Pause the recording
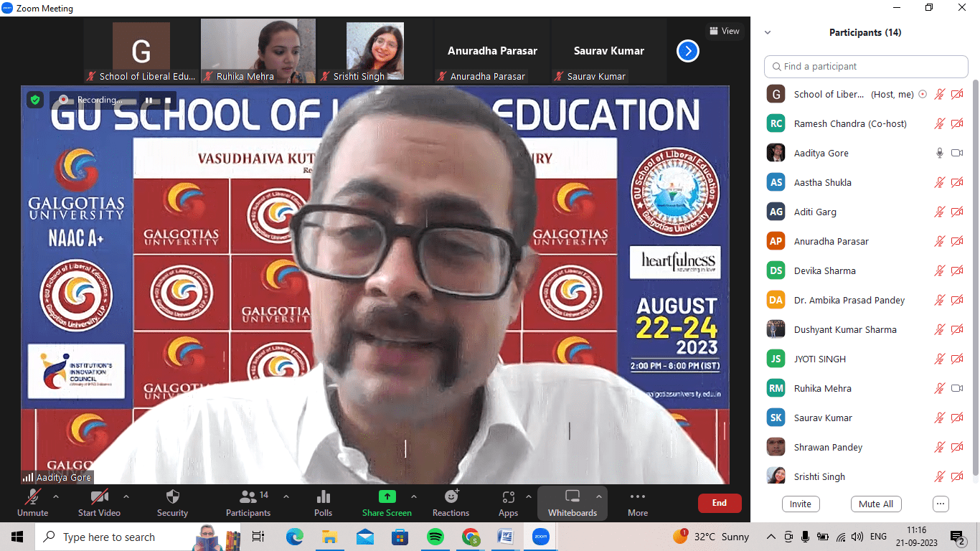 point(149,100)
